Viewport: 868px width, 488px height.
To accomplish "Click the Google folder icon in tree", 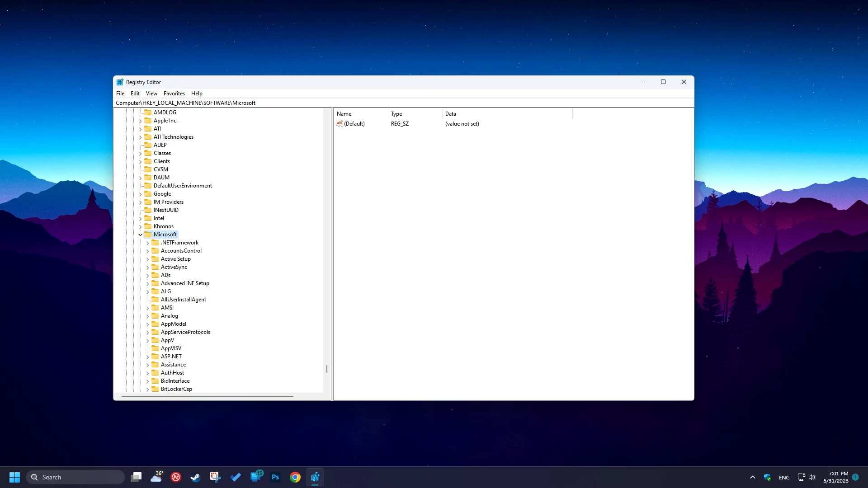I will pyautogui.click(x=148, y=194).
